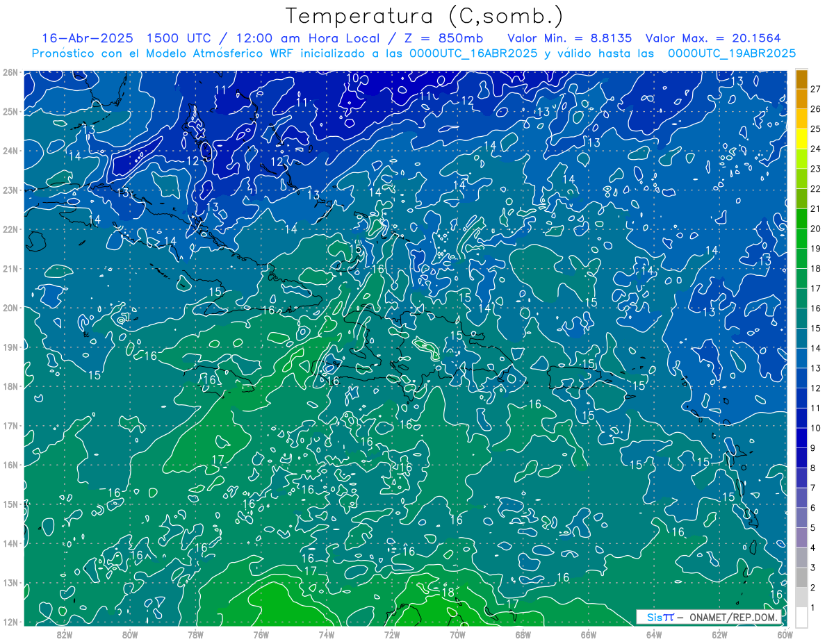Click the initialization stamp 0000UTC_16ABR2025
Image resolution: width=834 pixels, height=644 pixels.
tap(473, 53)
